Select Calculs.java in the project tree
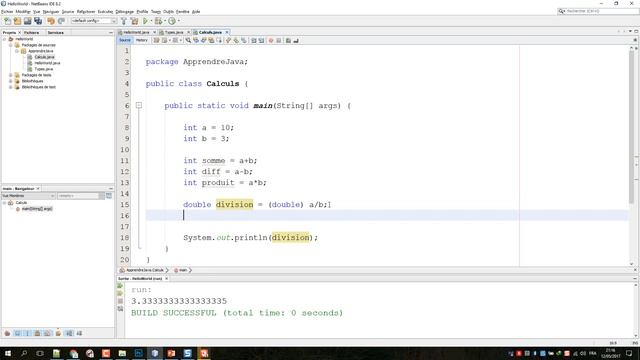The image size is (640, 360). coord(44,57)
